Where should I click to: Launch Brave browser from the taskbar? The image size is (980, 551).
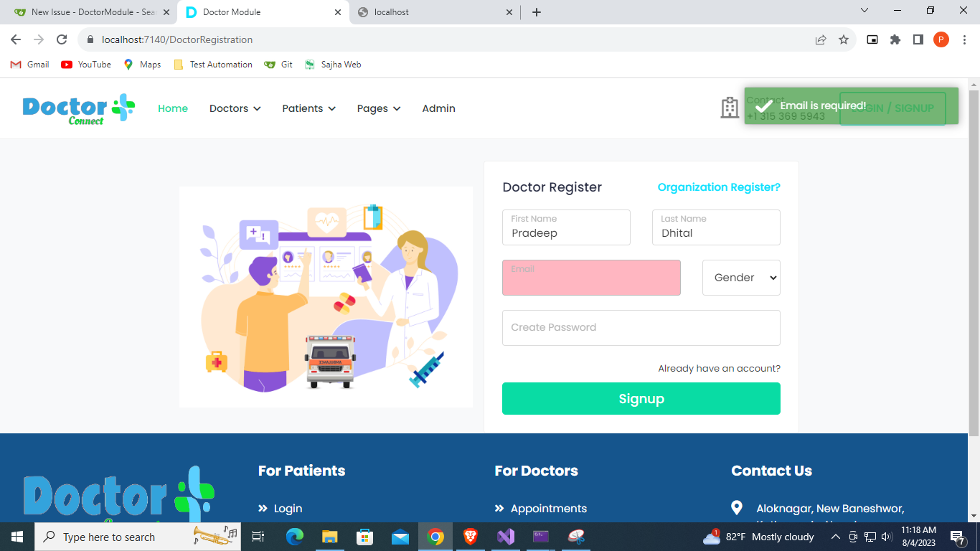pos(471,537)
